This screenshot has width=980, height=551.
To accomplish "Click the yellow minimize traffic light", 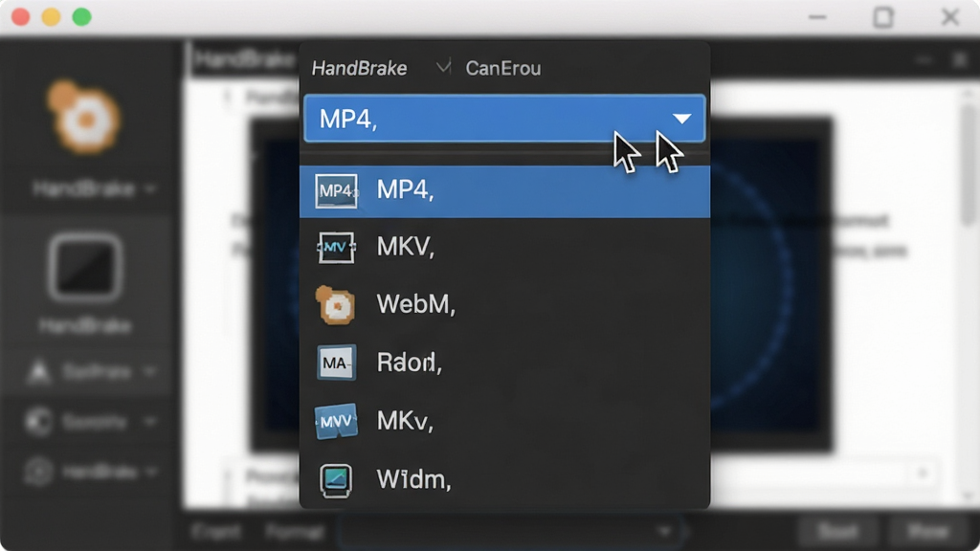I will (x=52, y=17).
